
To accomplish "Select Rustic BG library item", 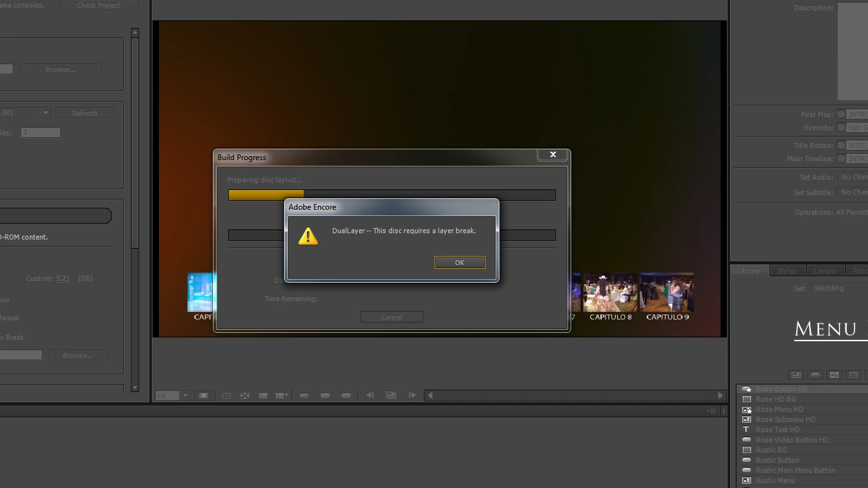I will (802, 450).
